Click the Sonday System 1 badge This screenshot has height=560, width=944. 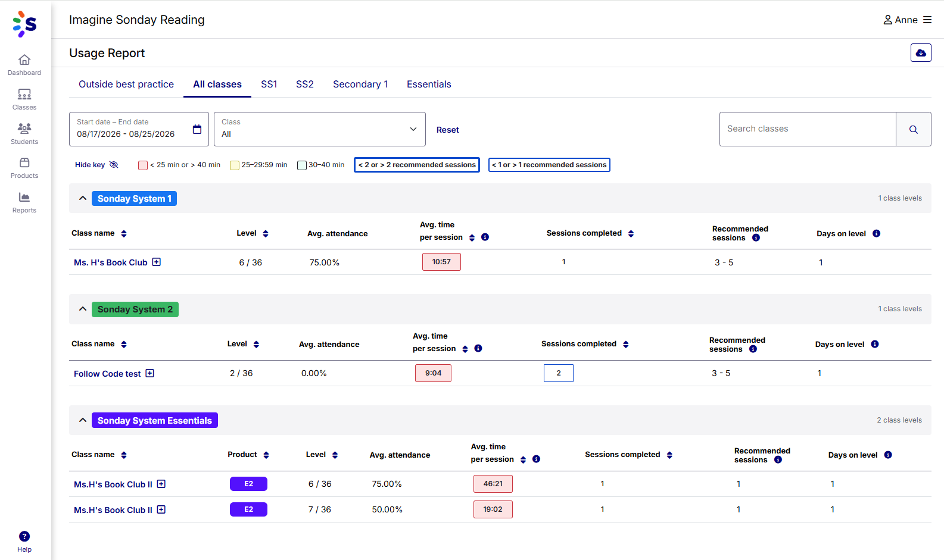coord(134,199)
